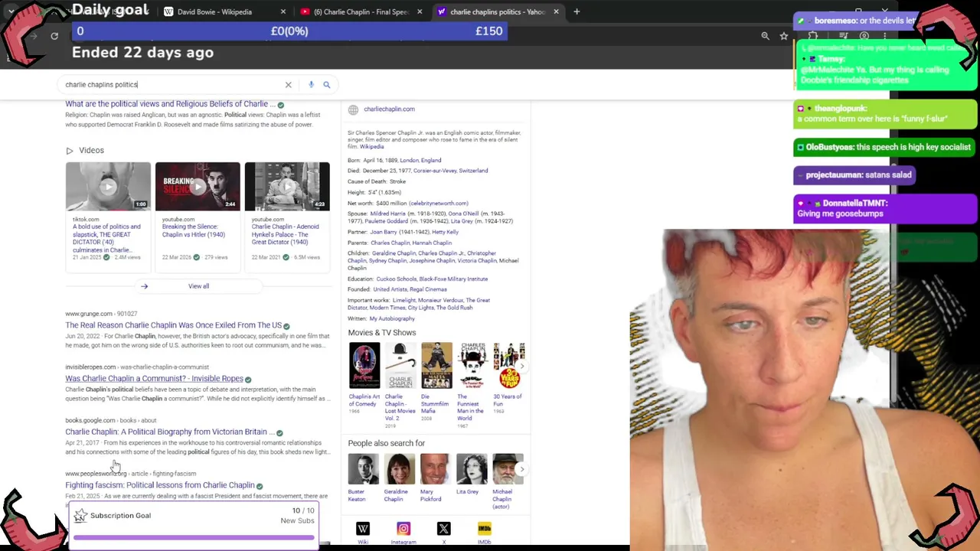Visit charliechaplin.com official site link

pyautogui.click(x=389, y=109)
